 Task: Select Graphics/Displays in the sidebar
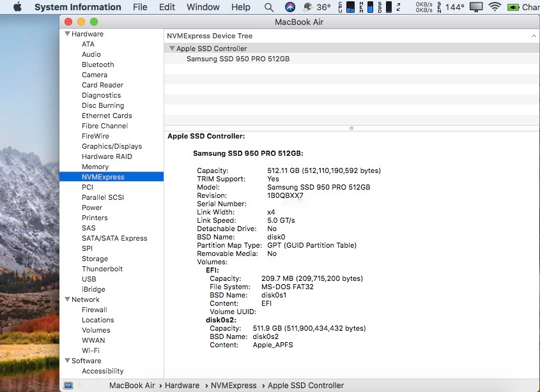(x=112, y=146)
